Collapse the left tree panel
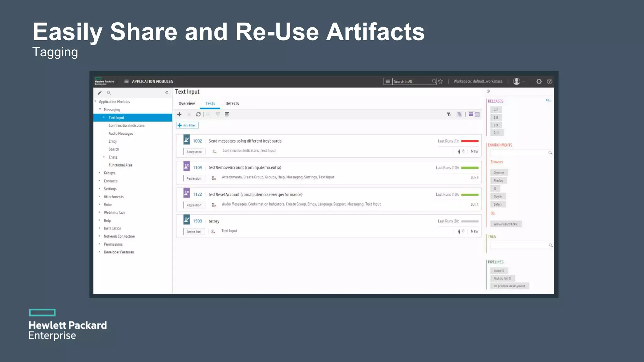 tap(167, 92)
